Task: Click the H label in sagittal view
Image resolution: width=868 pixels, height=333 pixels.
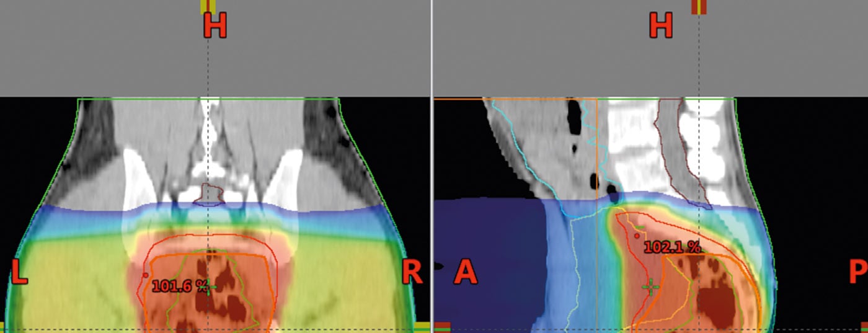Action: point(661,26)
